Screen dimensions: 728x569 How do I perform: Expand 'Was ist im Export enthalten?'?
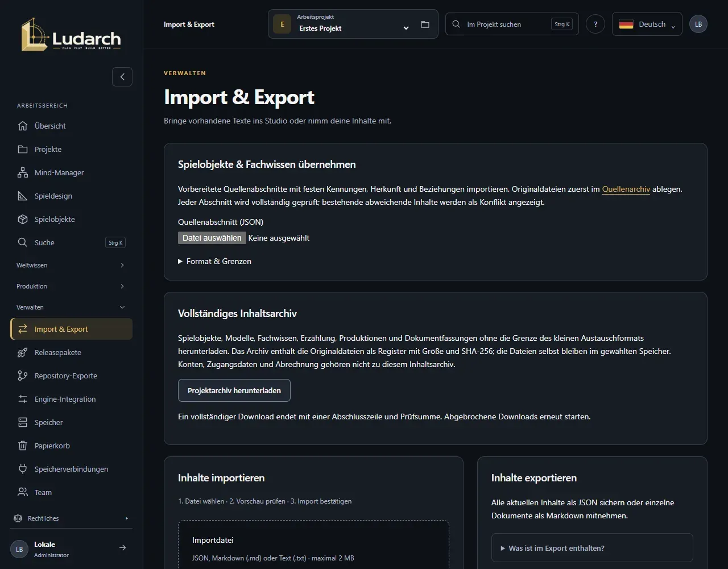(592, 548)
